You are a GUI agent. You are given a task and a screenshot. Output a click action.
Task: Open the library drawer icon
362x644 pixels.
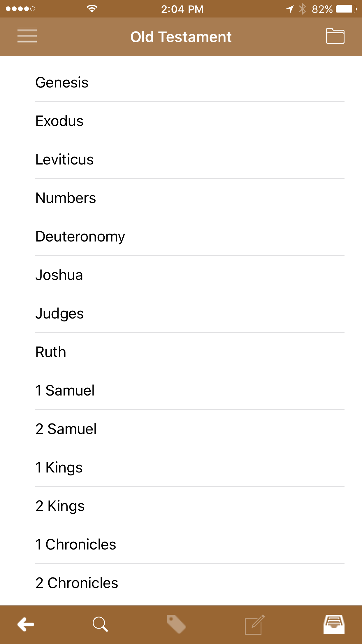click(x=334, y=624)
